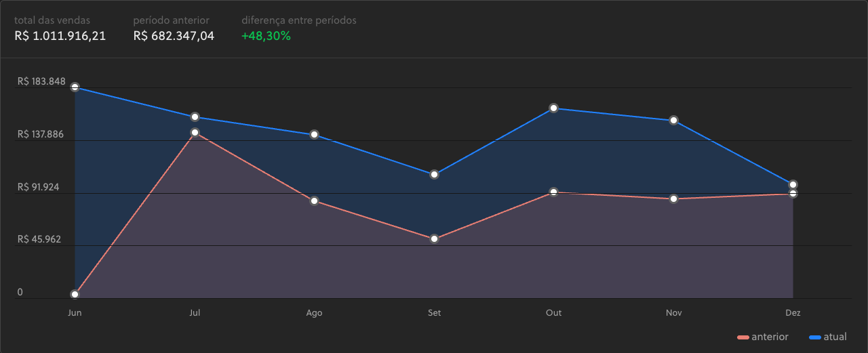Click the Set month label on the x-axis

[x=434, y=313]
